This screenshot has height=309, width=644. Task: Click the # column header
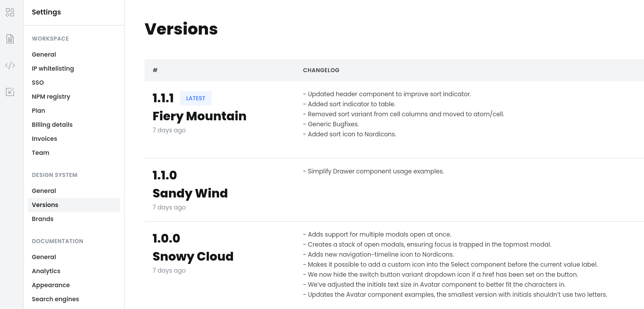coord(155,70)
